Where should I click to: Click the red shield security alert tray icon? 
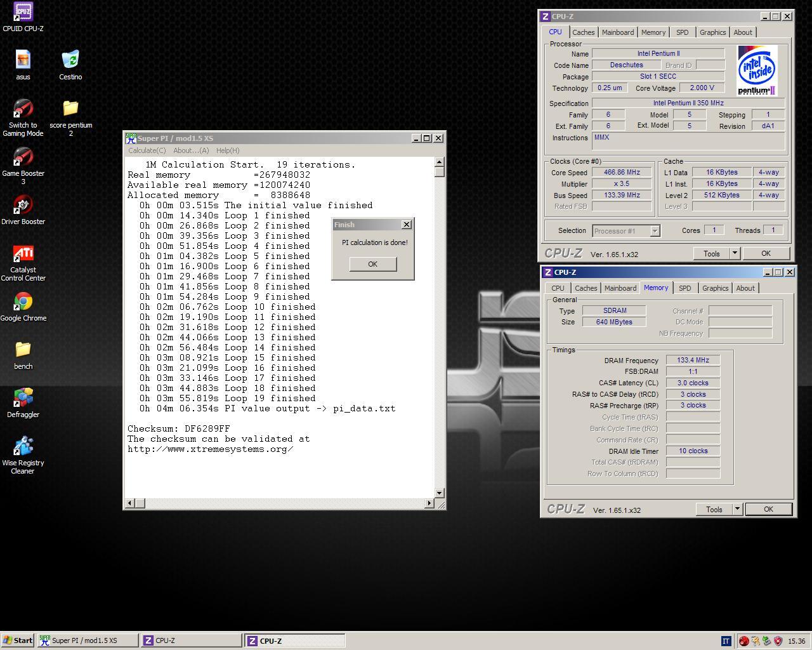[x=778, y=641]
